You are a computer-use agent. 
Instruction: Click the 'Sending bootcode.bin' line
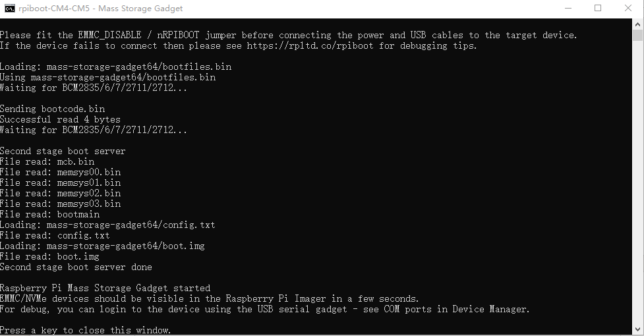53,109
